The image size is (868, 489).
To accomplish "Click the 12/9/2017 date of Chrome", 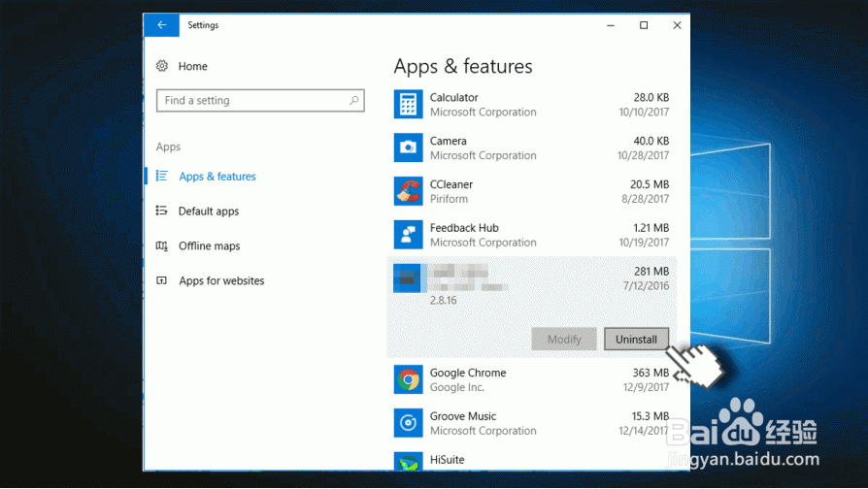I will tap(646, 387).
